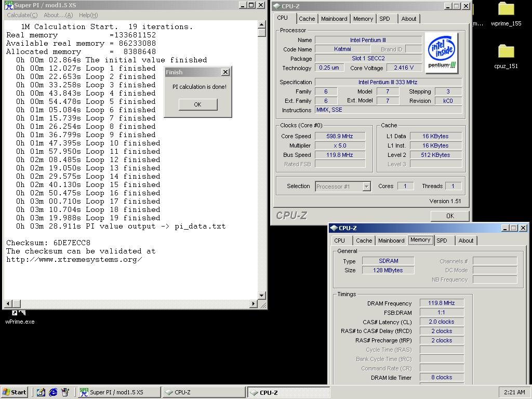Click the Code Name field Katmai
Viewport: 532px width, 399px height.
tap(342, 49)
